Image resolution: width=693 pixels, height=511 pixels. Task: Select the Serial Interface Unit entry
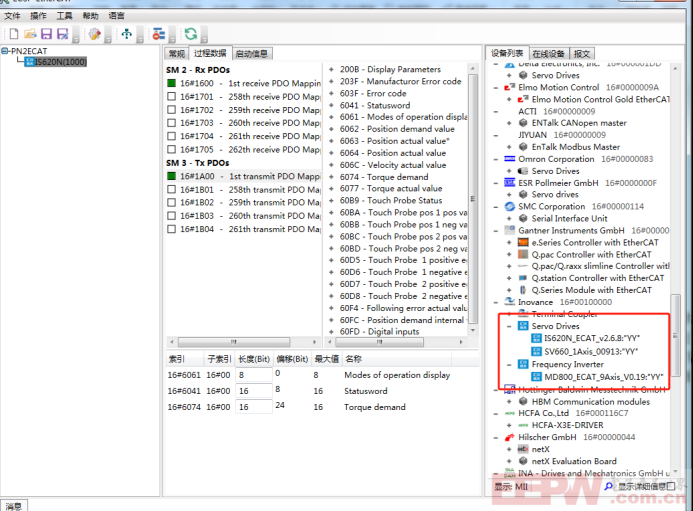click(569, 218)
